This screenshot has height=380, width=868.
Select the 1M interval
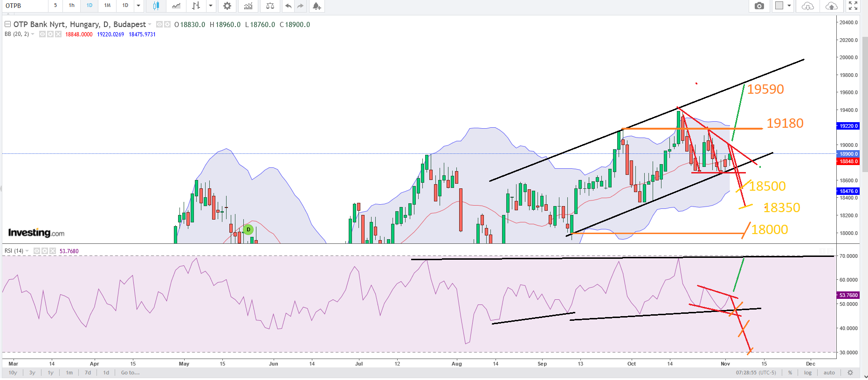coord(108,6)
